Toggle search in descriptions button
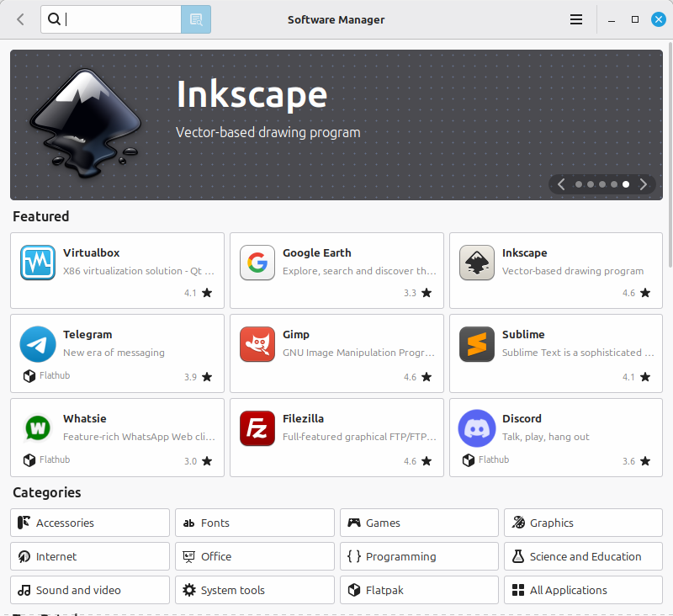The image size is (673, 616). coord(196,19)
